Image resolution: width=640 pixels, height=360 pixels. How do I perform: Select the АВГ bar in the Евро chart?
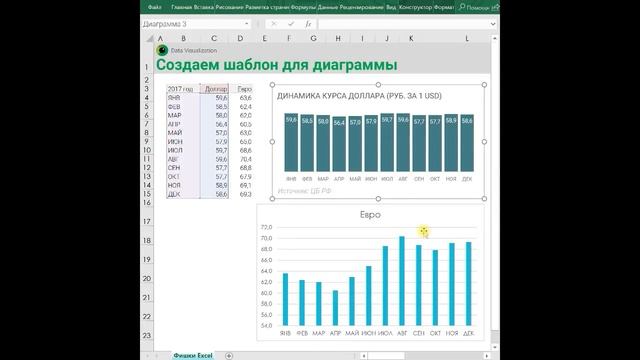[x=402, y=281]
